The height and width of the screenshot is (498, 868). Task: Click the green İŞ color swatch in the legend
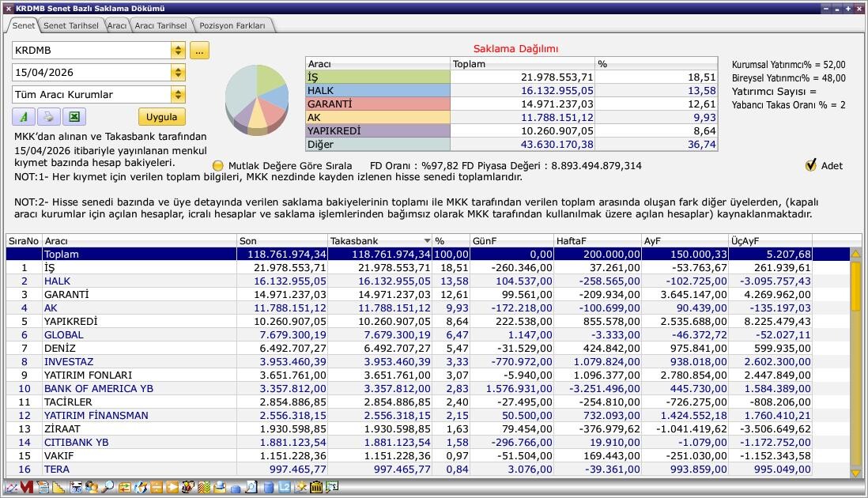coord(377,77)
